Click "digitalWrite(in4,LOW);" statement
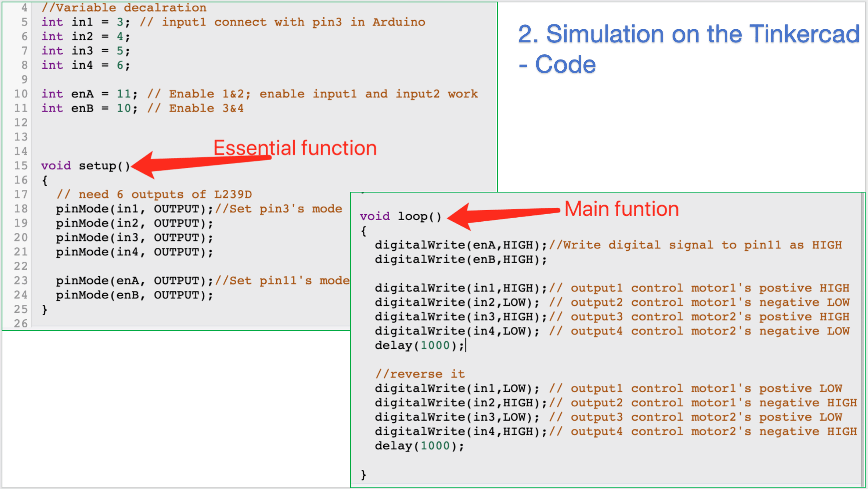The height and width of the screenshot is (489, 868). tap(457, 332)
